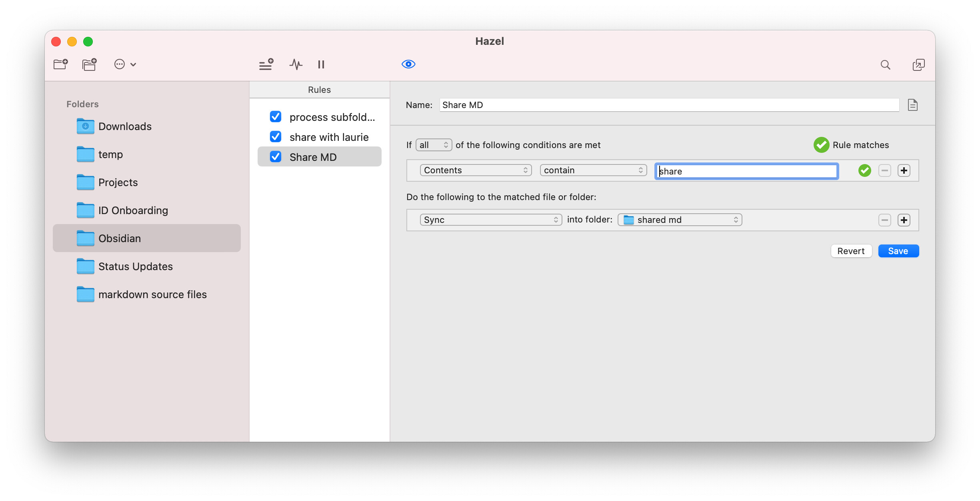Click the open-in-new-window toolbar icon
980x501 pixels.
pos(918,65)
